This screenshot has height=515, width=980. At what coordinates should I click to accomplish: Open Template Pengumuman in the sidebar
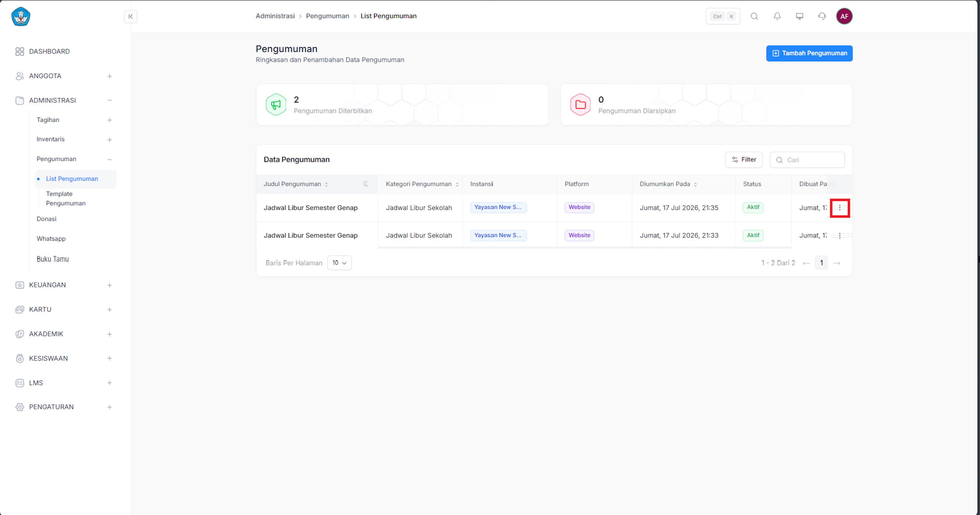click(x=66, y=199)
